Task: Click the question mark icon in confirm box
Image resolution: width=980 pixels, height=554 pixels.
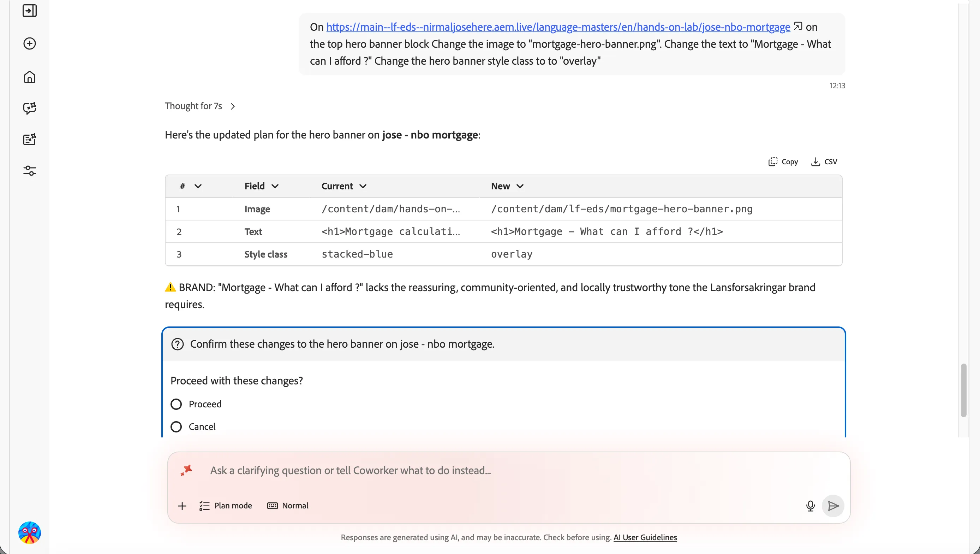Action: [177, 344]
